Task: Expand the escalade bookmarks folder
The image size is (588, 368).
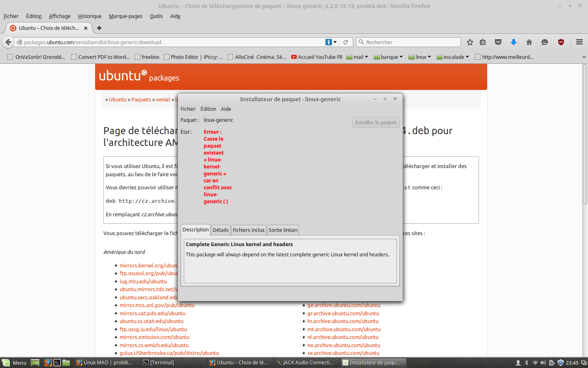Action: pyautogui.click(x=453, y=57)
